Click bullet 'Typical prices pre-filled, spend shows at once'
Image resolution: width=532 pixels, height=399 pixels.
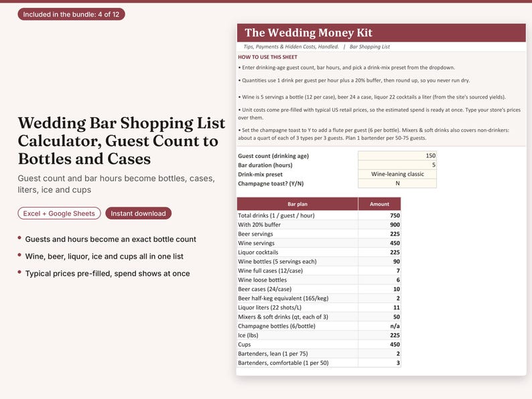click(108, 274)
